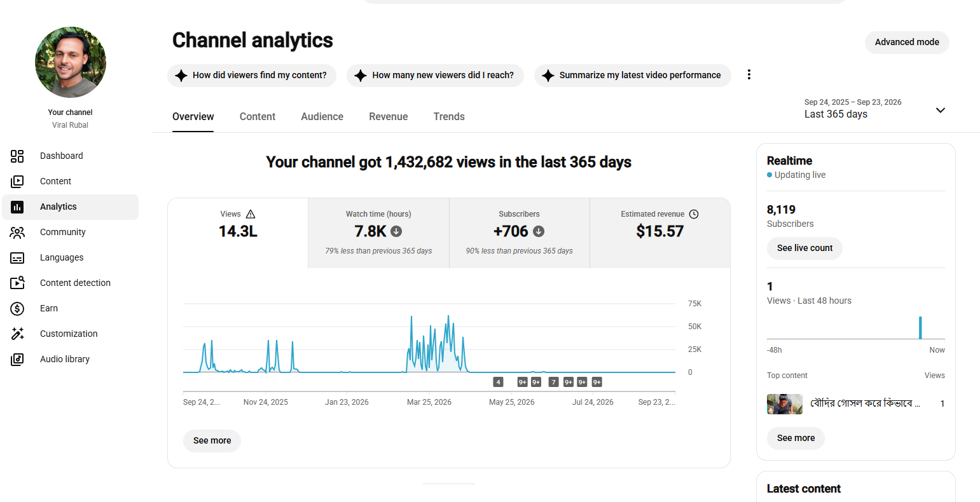Open the Languages page
Image resolution: width=980 pixels, height=502 pixels.
(x=70, y=257)
